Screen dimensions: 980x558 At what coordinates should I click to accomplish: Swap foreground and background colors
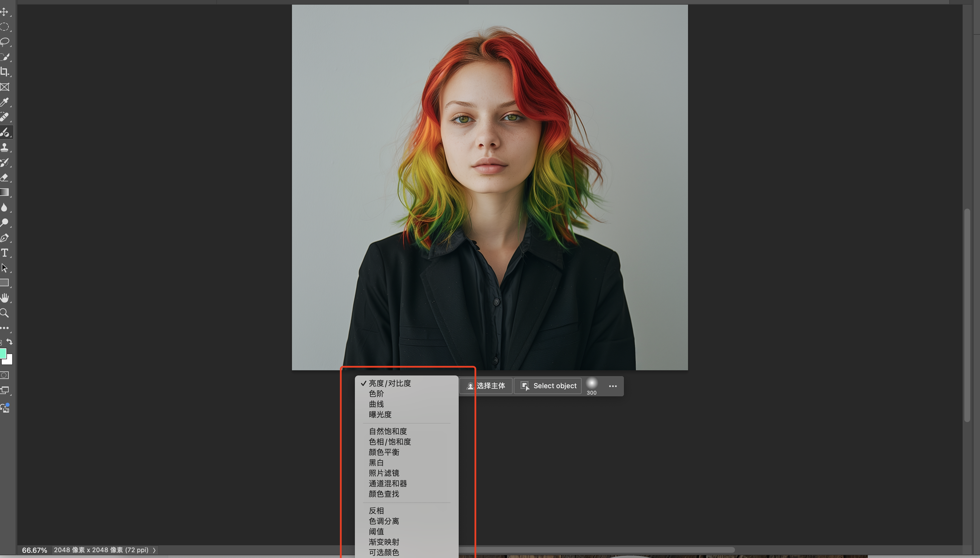(10, 342)
